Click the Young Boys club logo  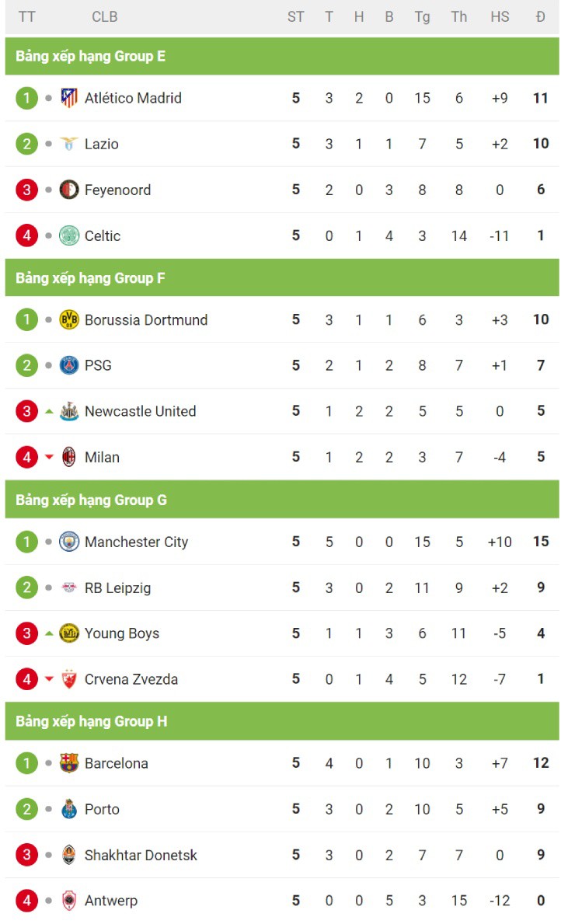pos(69,633)
